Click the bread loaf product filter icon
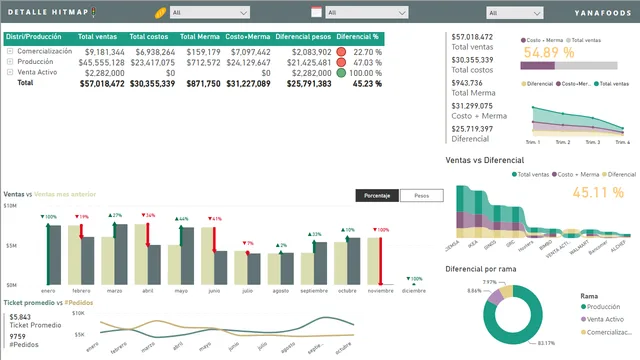 click(160, 13)
